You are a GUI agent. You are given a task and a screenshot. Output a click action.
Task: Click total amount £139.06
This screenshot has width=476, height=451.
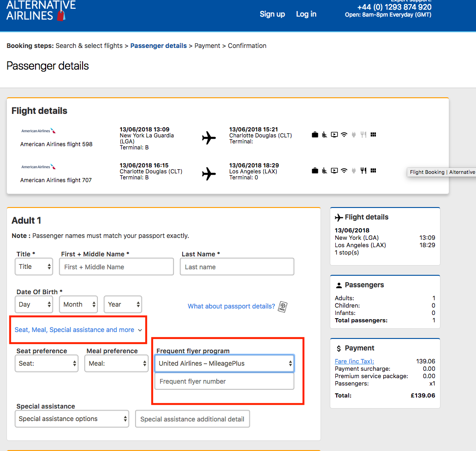[423, 396]
